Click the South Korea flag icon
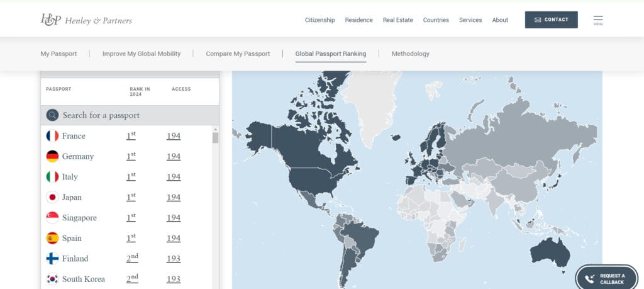Viewport: 644px width, 289px height. click(52, 279)
